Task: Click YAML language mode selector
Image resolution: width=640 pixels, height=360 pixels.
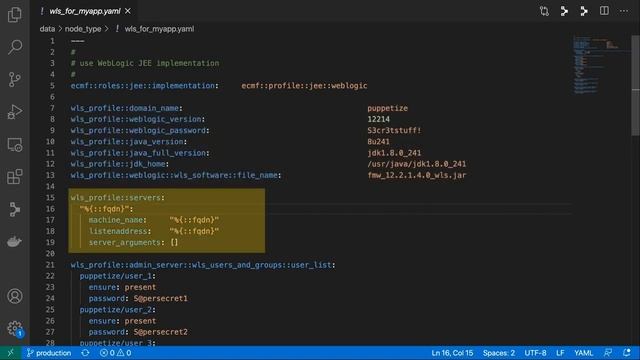Action: coord(584,353)
